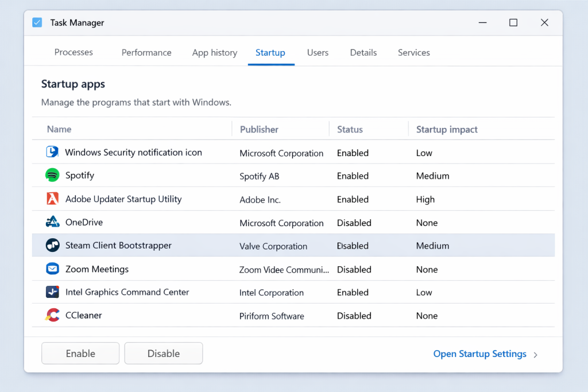Select the App history tab
The width and height of the screenshot is (588, 392).
point(214,52)
